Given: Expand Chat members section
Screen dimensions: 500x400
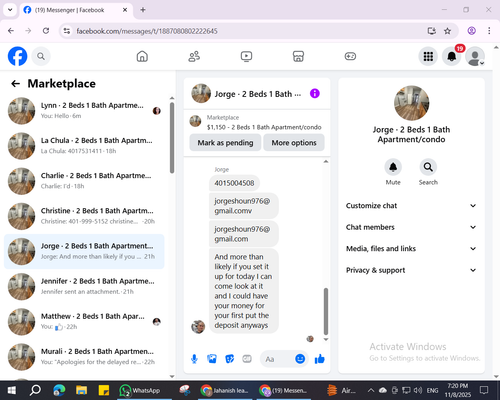Looking at the screenshot, I should point(411,227).
